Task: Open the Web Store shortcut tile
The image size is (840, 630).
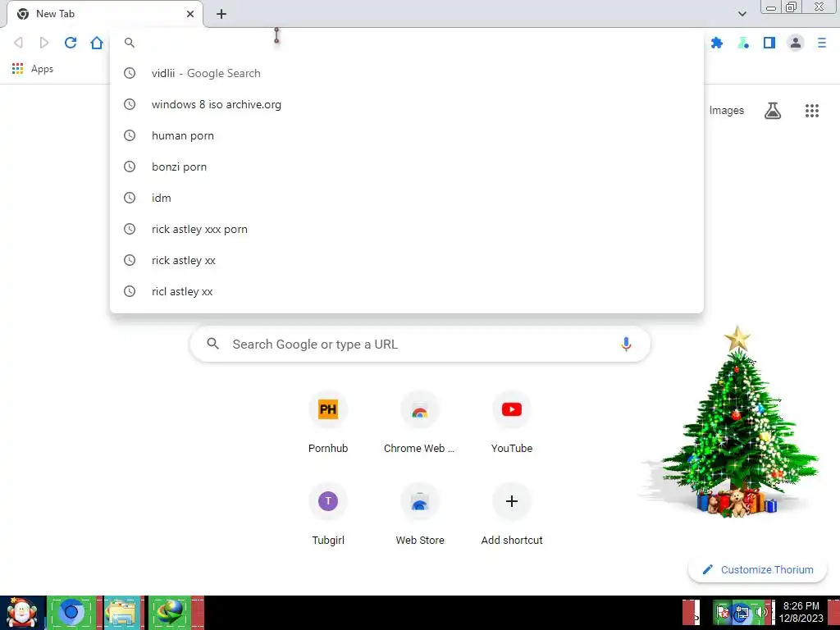Action: [x=419, y=515]
